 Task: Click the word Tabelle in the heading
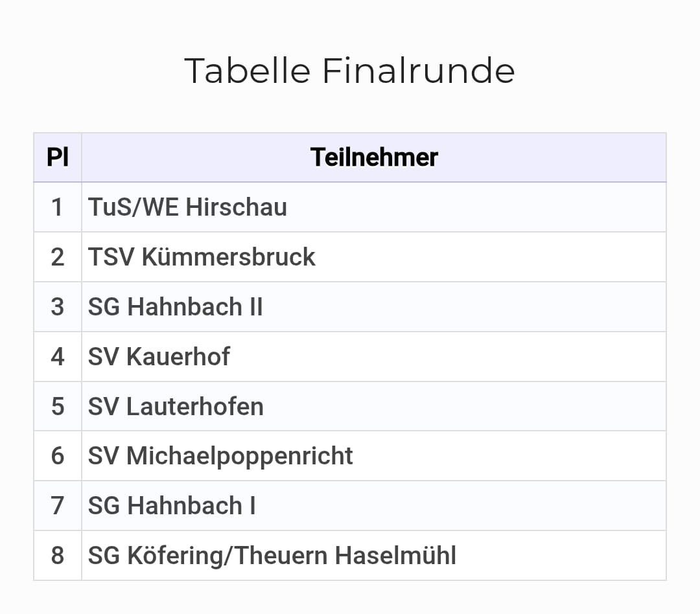pyautogui.click(x=248, y=71)
